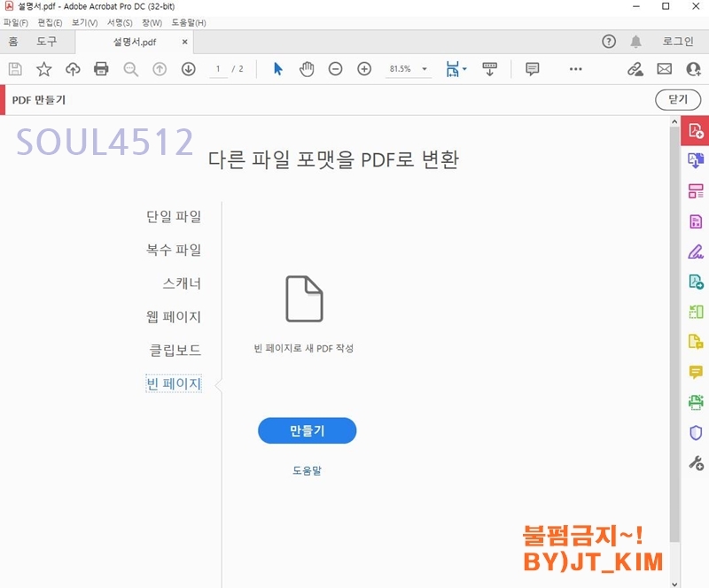The width and height of the screenshot is (709, 588).
Task: Click the 닫기 button
Action: 678,99
